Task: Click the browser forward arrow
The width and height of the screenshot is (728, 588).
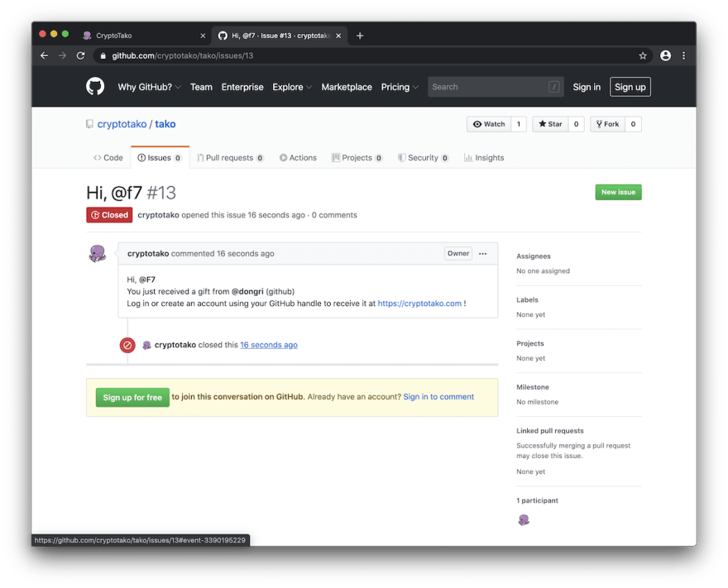Action: click(62, 55)
